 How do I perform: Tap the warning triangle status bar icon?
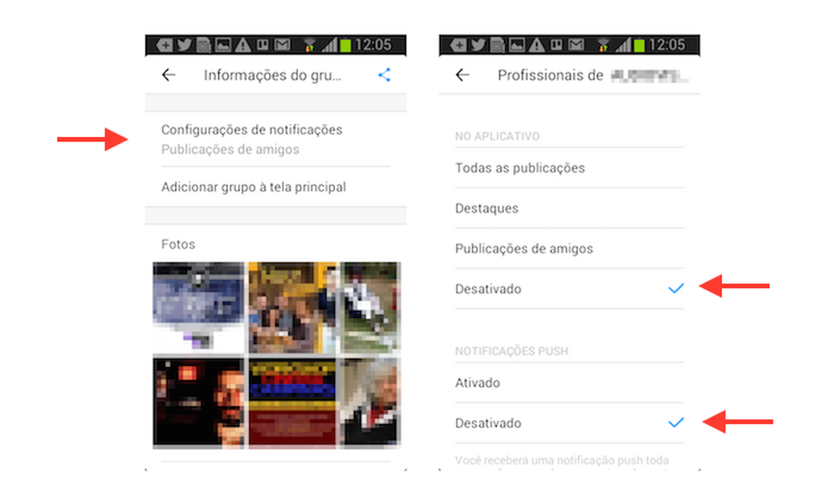[x=241, y=44]
